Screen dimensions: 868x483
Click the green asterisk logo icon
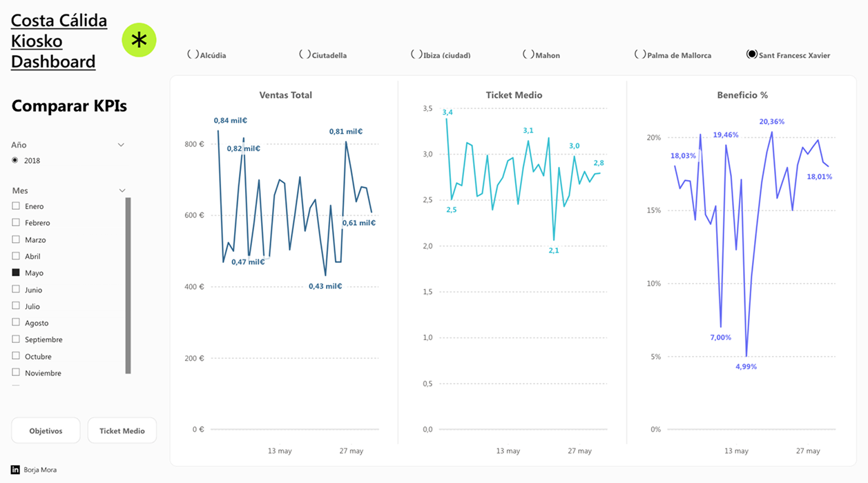click(x=139, y=40)
